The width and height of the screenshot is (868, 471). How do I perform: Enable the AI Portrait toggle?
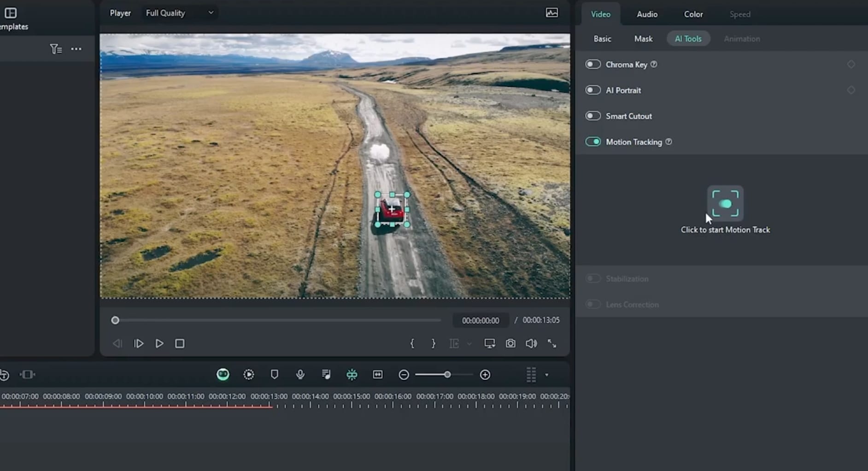pyautogui.click(x=593, y=90)
